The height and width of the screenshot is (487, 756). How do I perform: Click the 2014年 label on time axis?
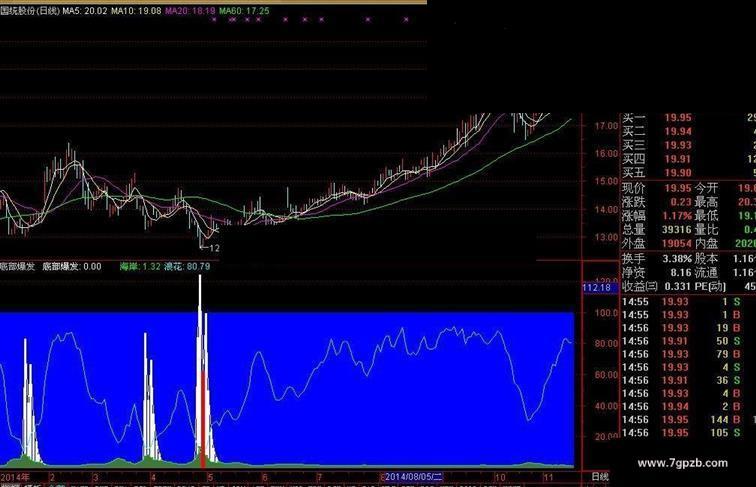[x=14, y=477]
